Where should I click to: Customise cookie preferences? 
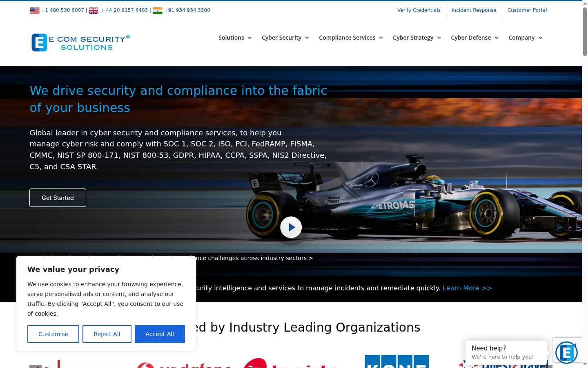[53, 334]
